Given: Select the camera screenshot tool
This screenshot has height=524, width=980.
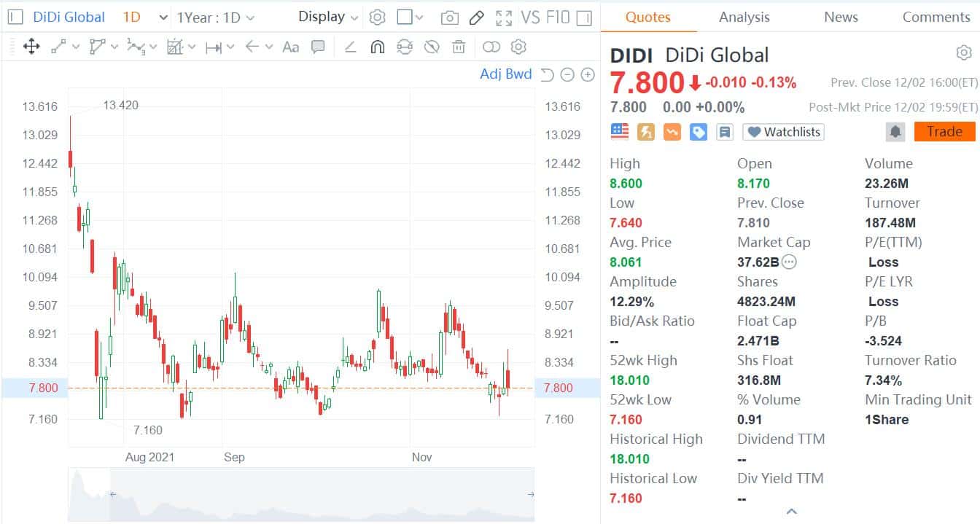Looking at the screenshot, I should pos(451,17).
